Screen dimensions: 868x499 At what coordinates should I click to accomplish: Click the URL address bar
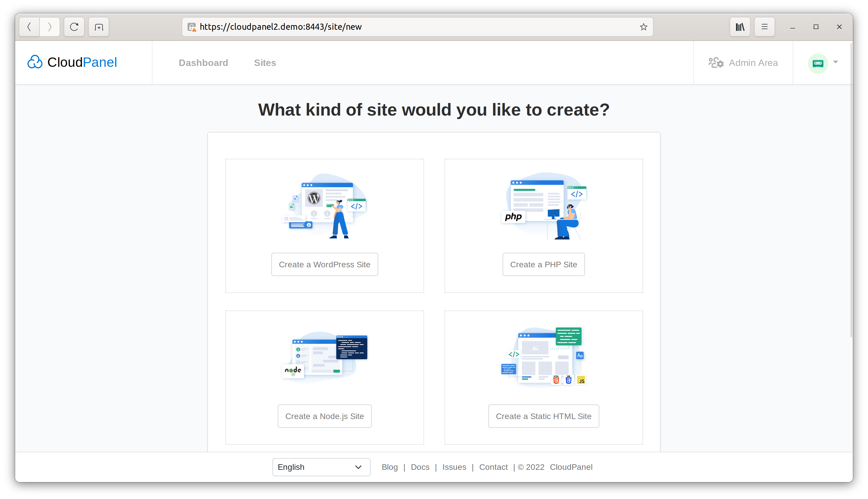click(x=417, y=27)
